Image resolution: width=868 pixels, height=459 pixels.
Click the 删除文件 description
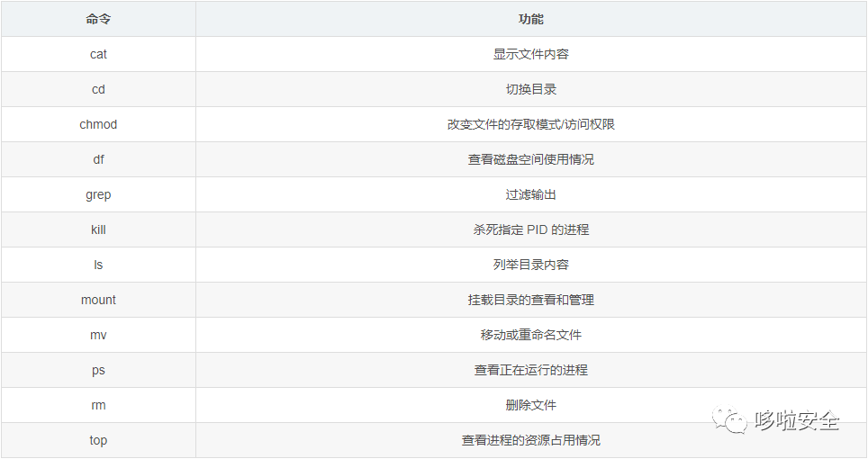click(x=531, y=405)
